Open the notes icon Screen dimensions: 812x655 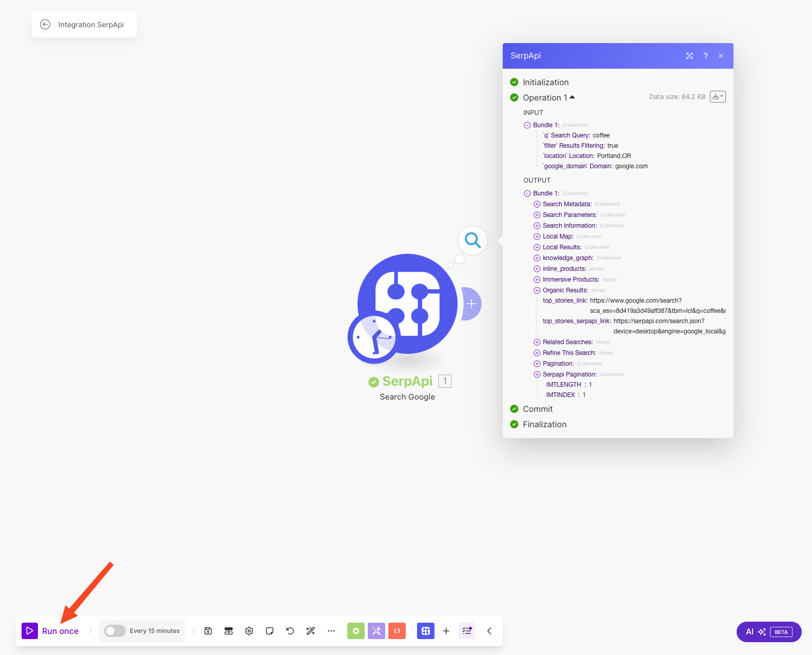(x=270, y=631)
